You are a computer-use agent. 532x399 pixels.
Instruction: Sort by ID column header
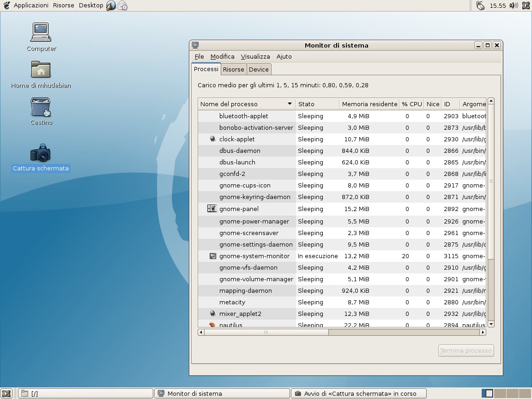click(x=451, y=104)
